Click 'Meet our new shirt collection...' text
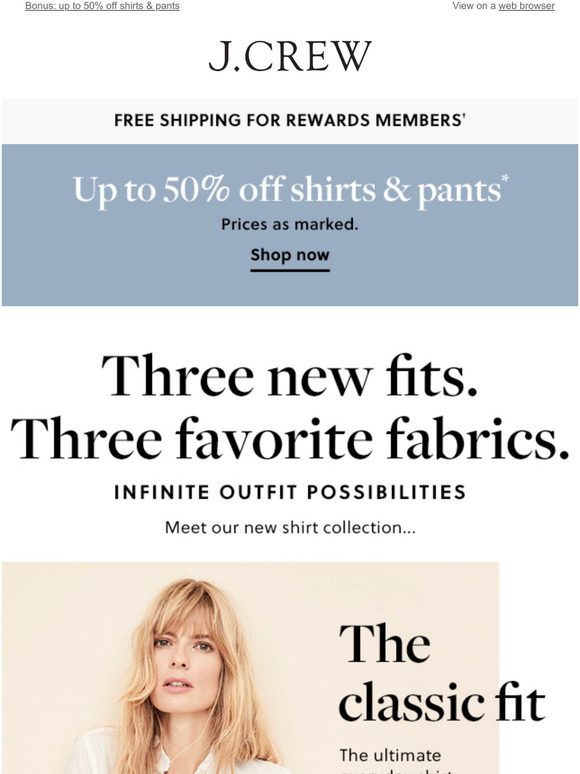 click(x=290, y=527)
